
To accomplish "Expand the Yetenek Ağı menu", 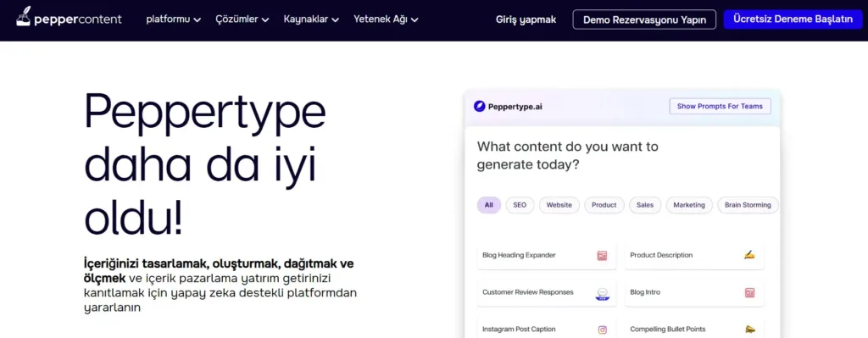I will [386, 19].
